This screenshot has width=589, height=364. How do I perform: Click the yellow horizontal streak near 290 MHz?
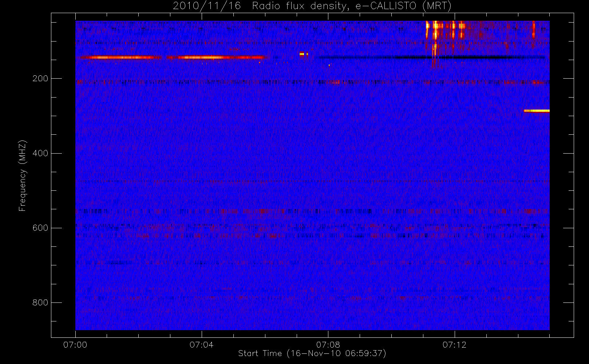point(537,111)
